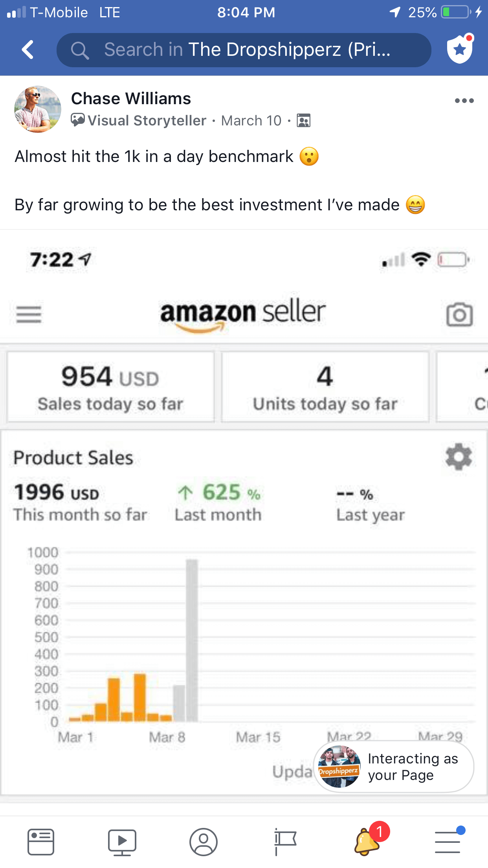
Task: Tap Chase Williams profile picture
Action: [x=38, y=109]
